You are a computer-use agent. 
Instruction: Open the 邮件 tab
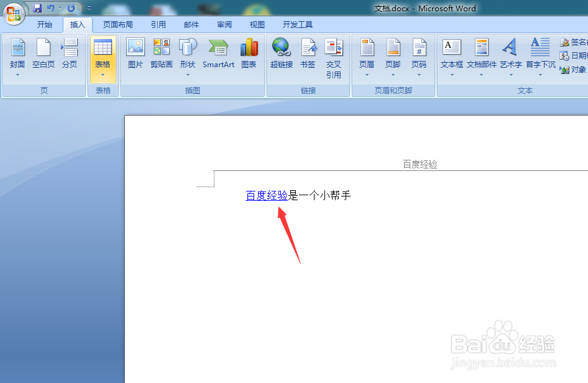[191, 25]
